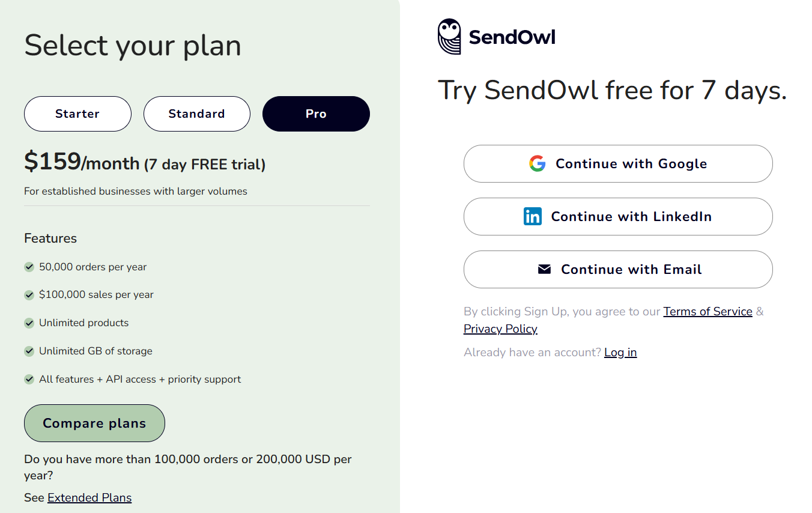Click the checkmark beside Unlimited GB of storage

(29, 351)
